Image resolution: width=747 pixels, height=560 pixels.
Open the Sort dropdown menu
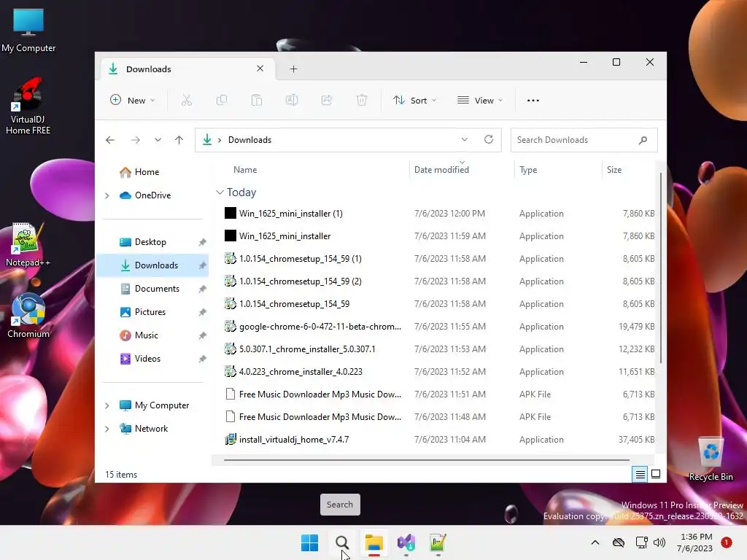[x=414, y=100]
